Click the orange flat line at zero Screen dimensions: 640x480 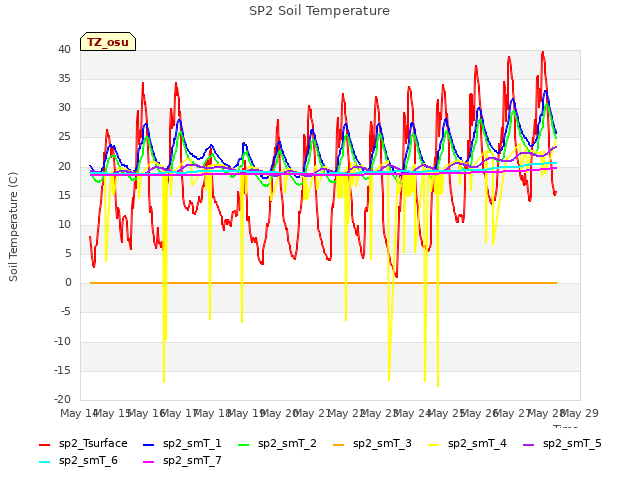[323, 283]
